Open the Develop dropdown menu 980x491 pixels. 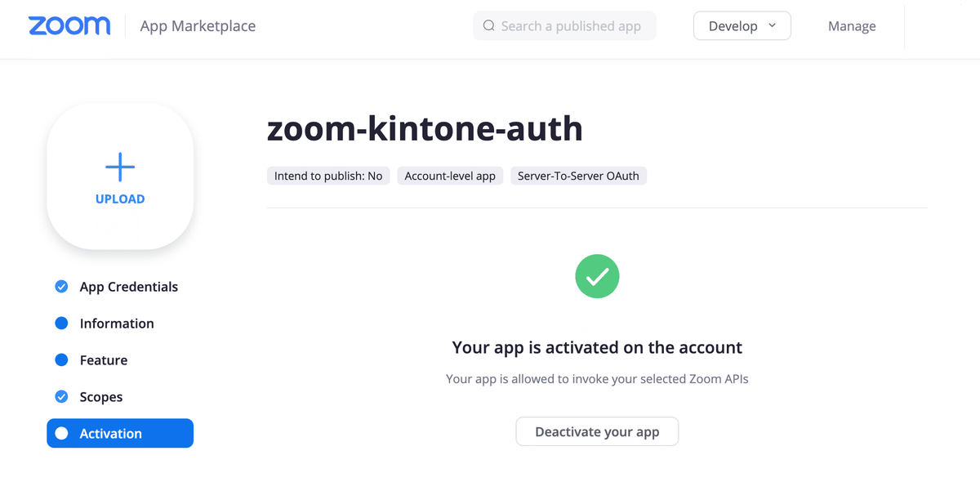(x=733, y=26)
